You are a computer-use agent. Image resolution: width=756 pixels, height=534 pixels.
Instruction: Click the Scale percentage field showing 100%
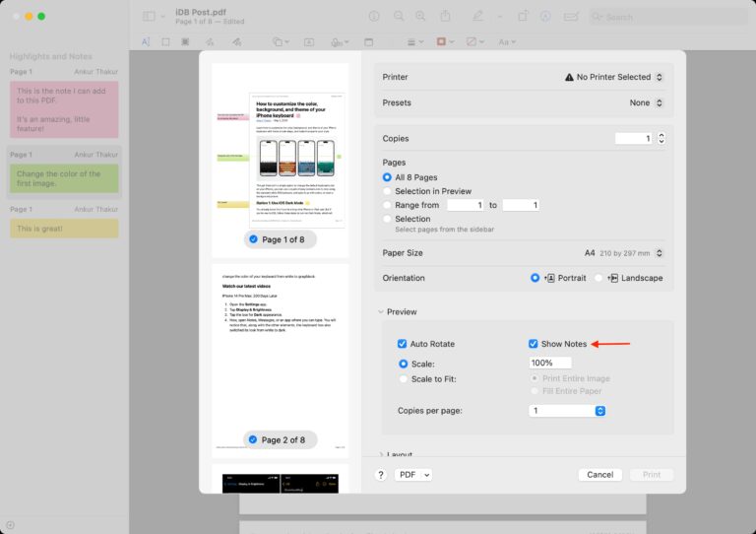point(550,363)
